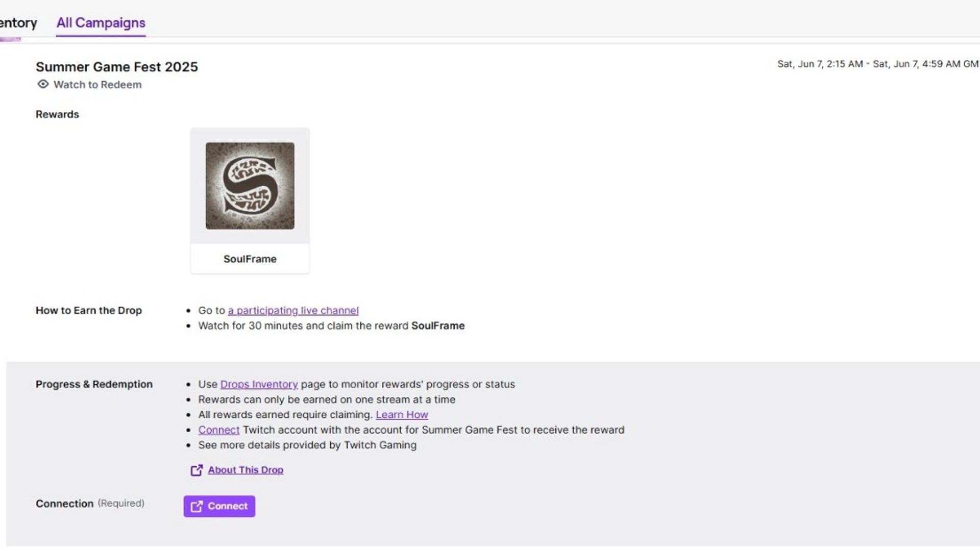Viewport: 980px width, 551px height.
Task: Switch to the partially visible Inventory tab
Action: [x=18, y=23]
